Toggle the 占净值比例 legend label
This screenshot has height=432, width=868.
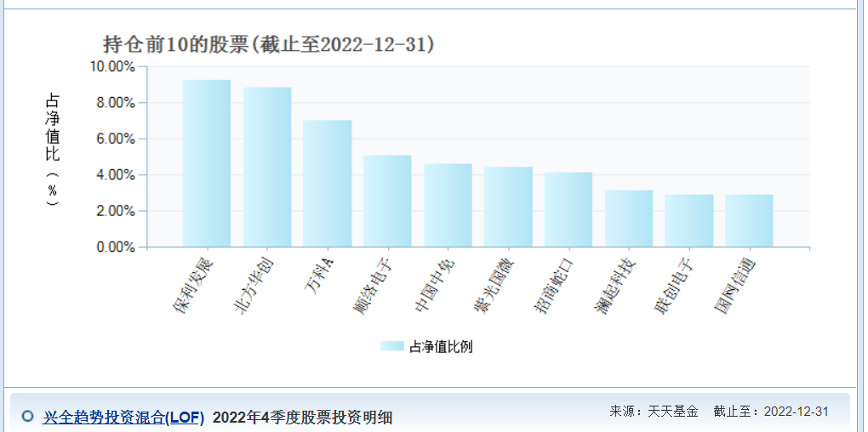point(441,346)
